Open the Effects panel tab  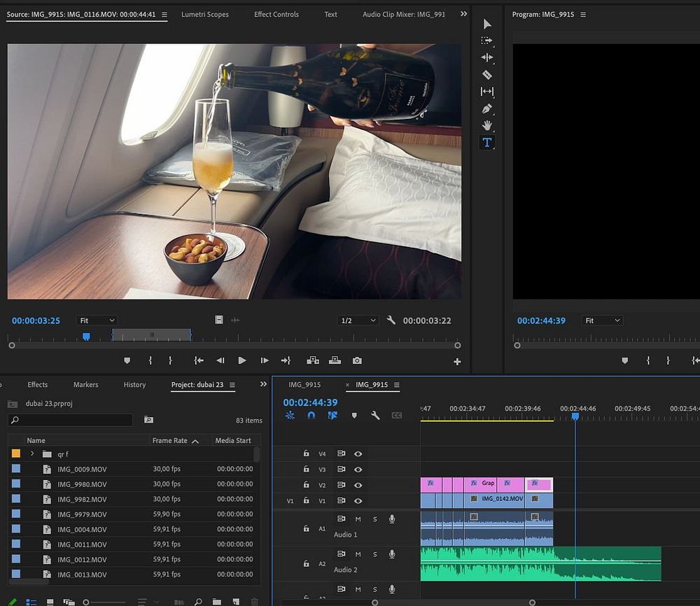[38, 385]
